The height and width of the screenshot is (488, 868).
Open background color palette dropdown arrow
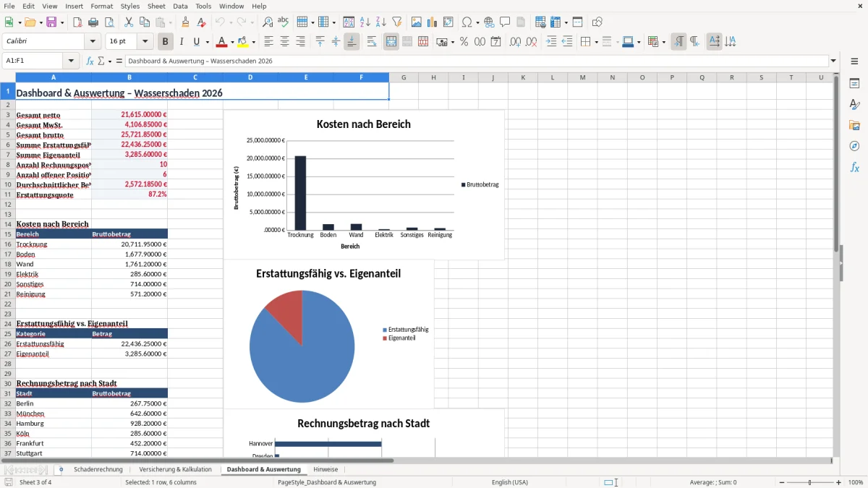tap(253, 42)
